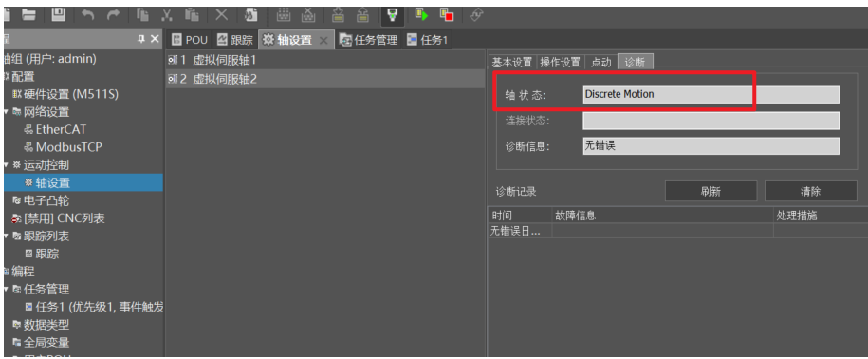The width and height of the screenshot is (868, 359).
Task: Toggle the online connection icon
Action: click(x=392, y=15)
